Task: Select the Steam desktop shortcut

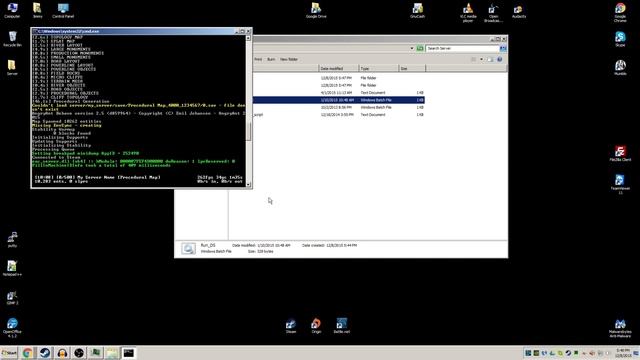Action: point(291,326)
